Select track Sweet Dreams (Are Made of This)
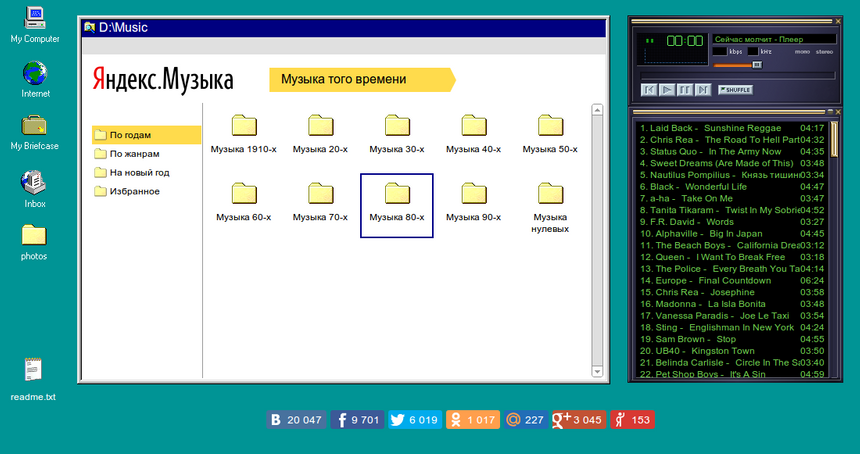Viewport: 860px width, 454px height. point(732,163)
